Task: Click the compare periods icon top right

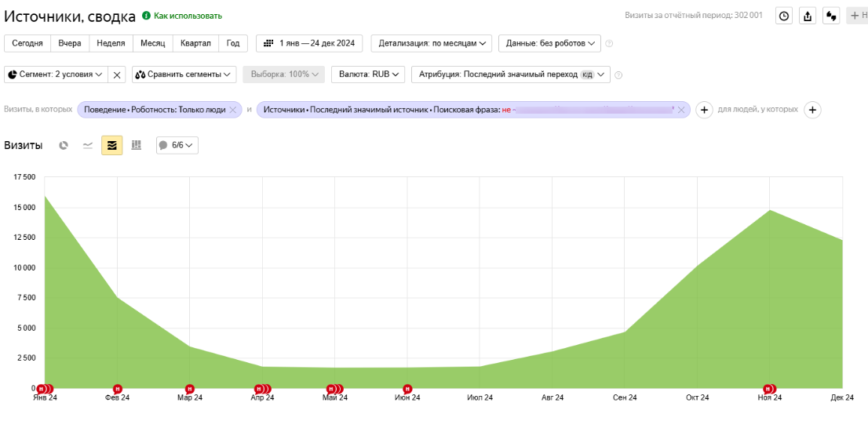Action: tap(831, 16)
